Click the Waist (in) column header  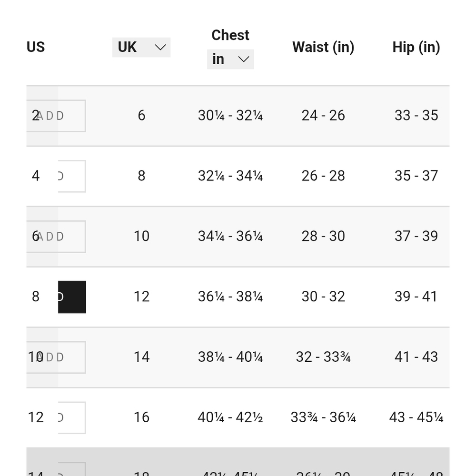[x=323, y=47]
